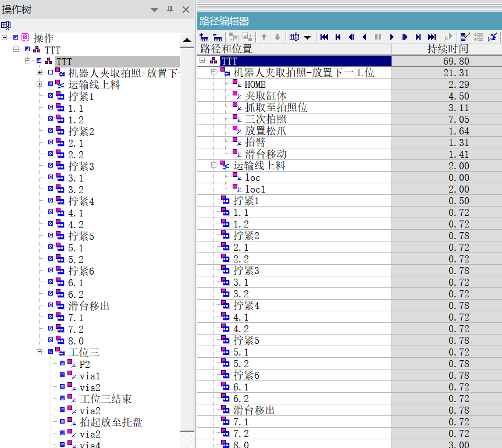This screenshot has width=502, height=448.
Task: Collapse the 操作 root node
Action: point(5,37)
